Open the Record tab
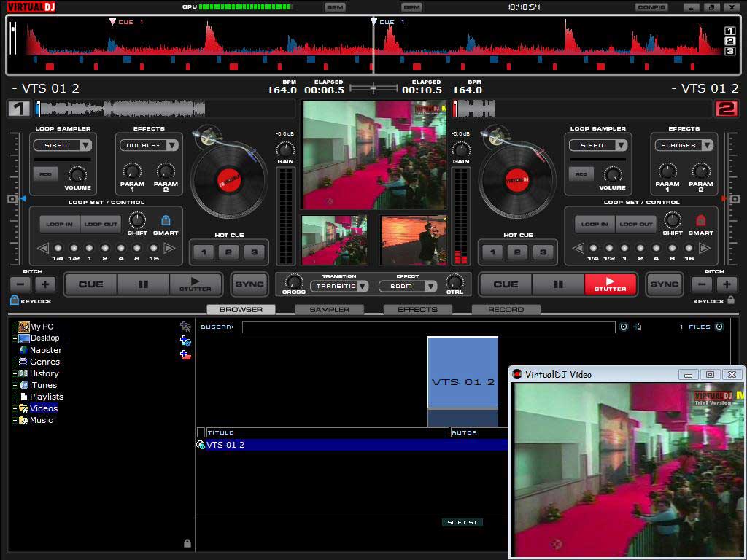The height and width of the screenshot is (560, 747). coord(506,309)
